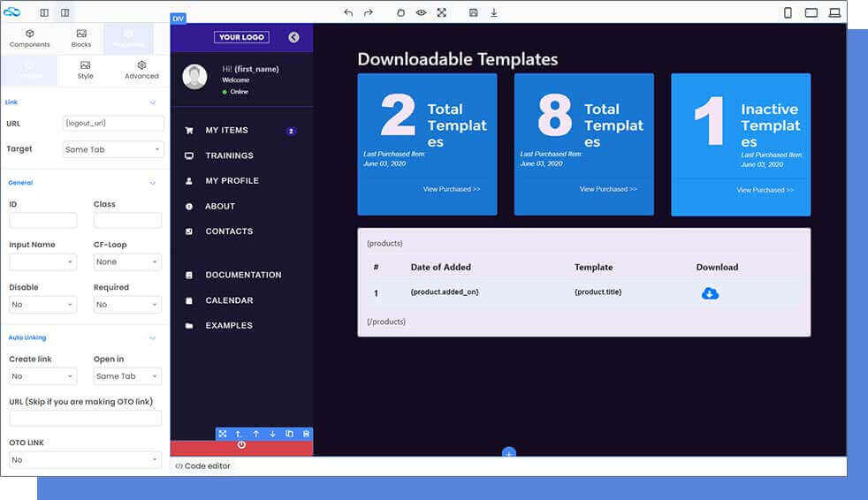Open the OTO LINK dropdown
The height and width of the screenshot is (500, 868).
coord(85,459)
